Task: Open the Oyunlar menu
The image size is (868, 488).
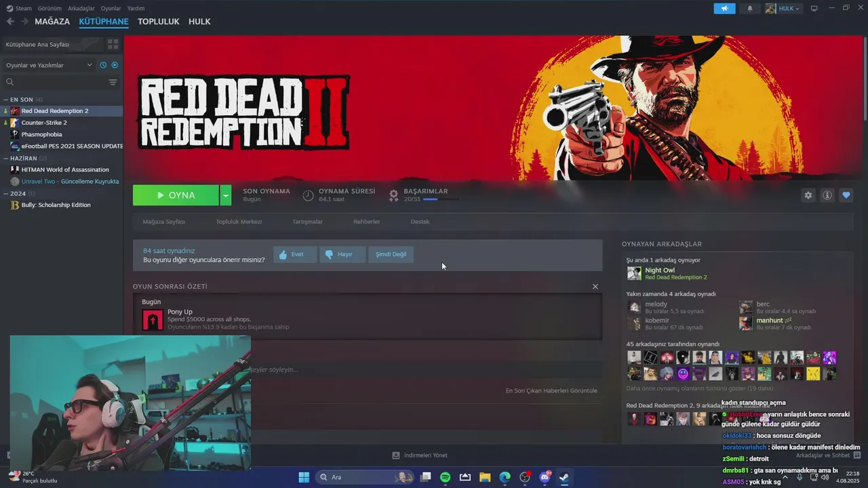Action: point(111,8)
